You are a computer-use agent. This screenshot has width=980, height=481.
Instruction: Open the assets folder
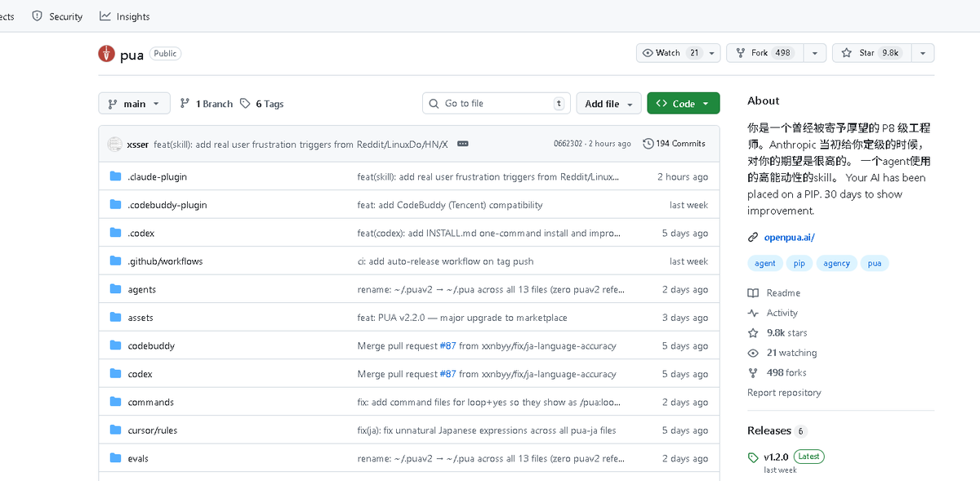[x=140, y=318]
